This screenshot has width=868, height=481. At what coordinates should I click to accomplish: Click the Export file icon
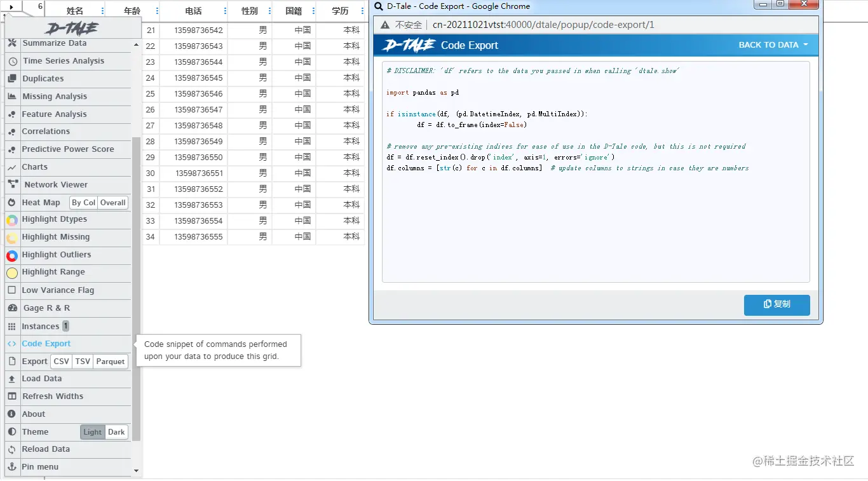[x=11, y=362]
